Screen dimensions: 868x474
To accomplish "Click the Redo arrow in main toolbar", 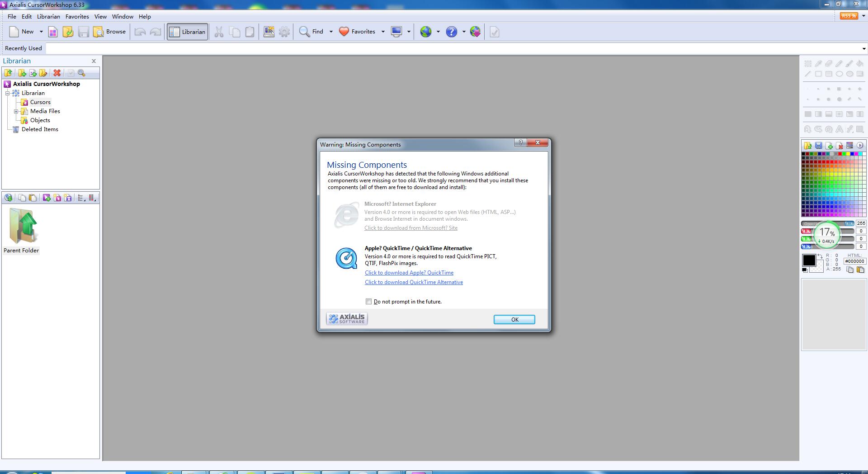I will pyautogui.click(x=155, y=32).
